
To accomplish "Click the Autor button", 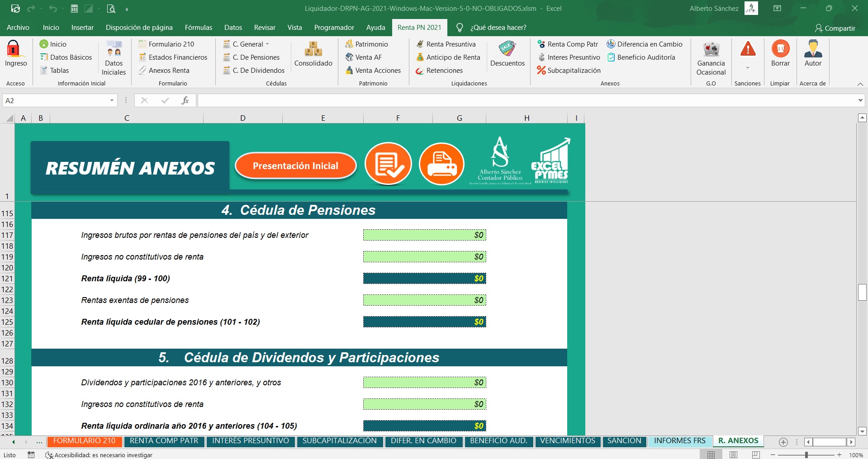I will [x=813, y=54].
